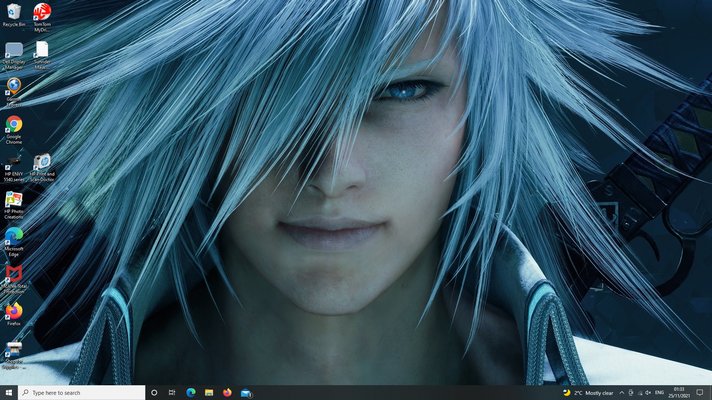Show hidden system tray icons
712x400 pixels.
[622, 393]
